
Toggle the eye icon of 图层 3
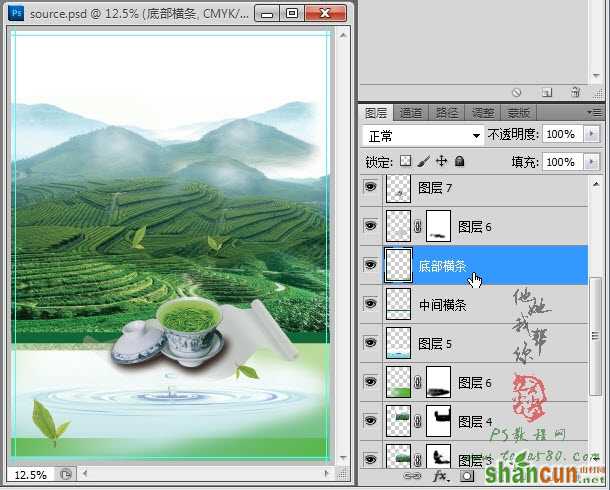pyautogui.click(x=370, y=460)
